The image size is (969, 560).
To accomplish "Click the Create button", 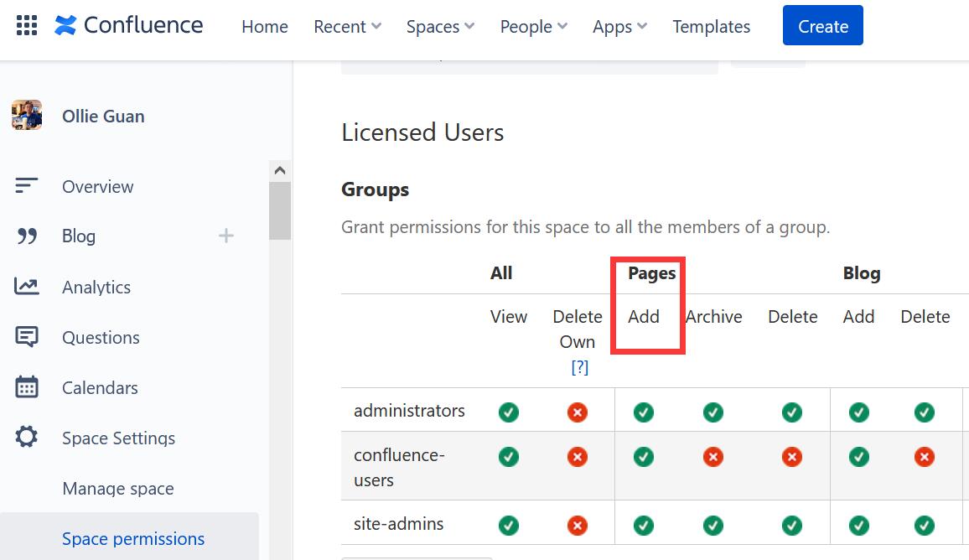I will (x=822, y=25).
